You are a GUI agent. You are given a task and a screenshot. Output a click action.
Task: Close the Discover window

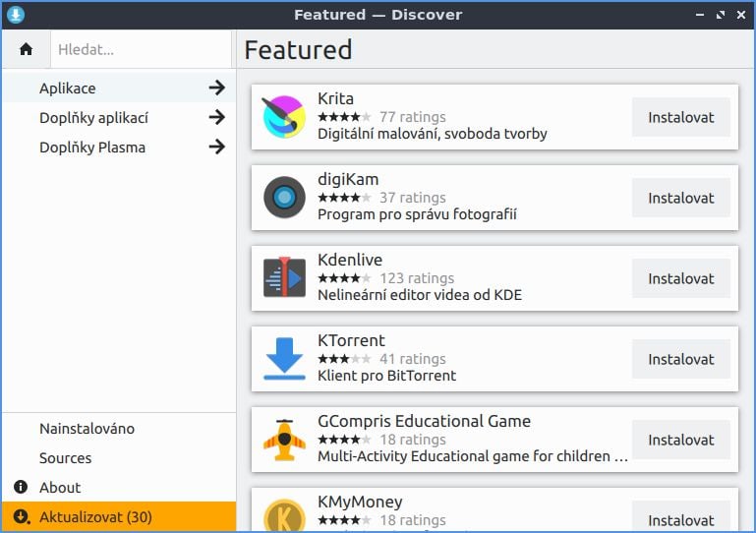point(741,15)
